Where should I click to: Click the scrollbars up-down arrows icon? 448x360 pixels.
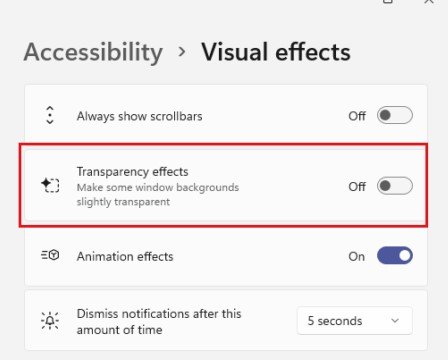50,115
